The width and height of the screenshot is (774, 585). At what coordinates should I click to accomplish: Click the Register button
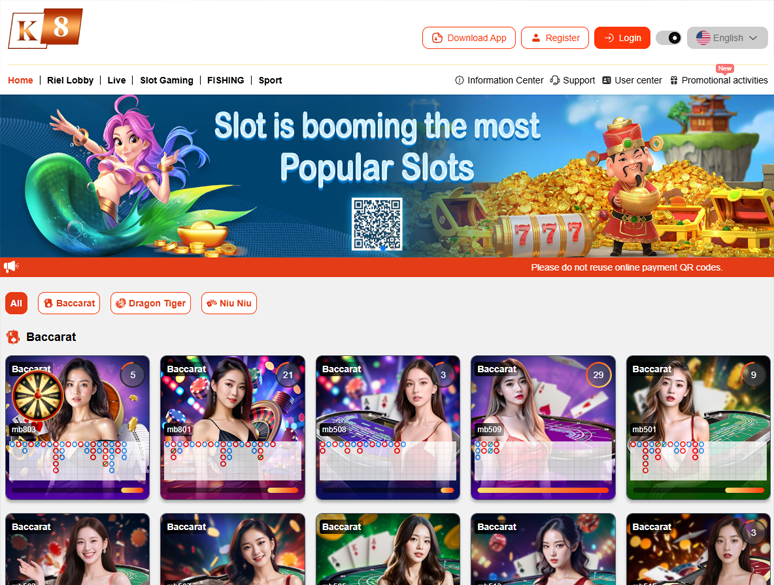(555, 38)
